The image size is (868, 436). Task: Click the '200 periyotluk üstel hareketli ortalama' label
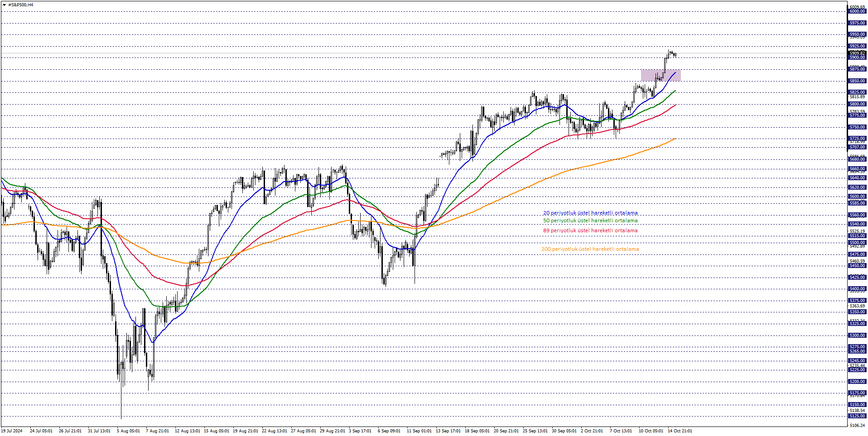click(590, 249)
